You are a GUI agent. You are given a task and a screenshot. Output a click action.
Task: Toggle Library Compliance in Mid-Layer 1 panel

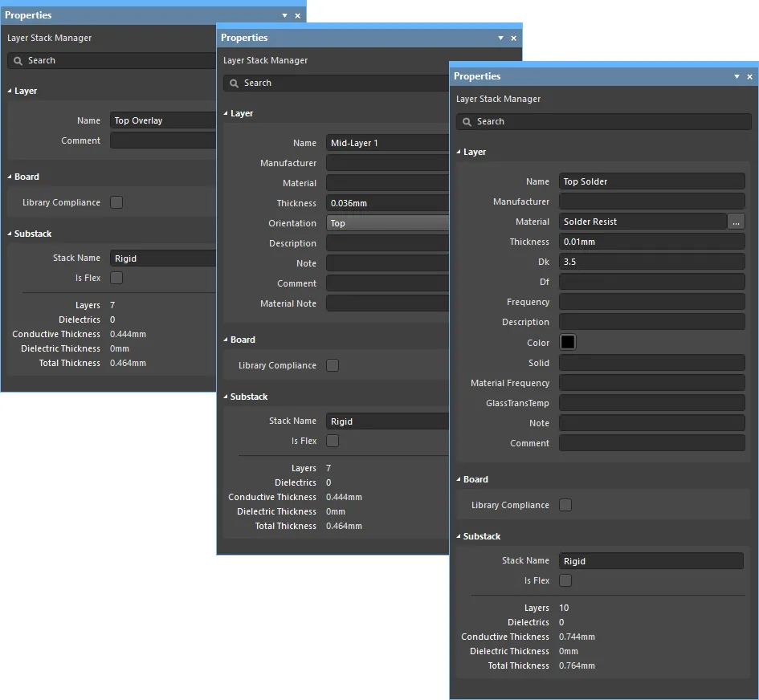click(x=333, y=365)
